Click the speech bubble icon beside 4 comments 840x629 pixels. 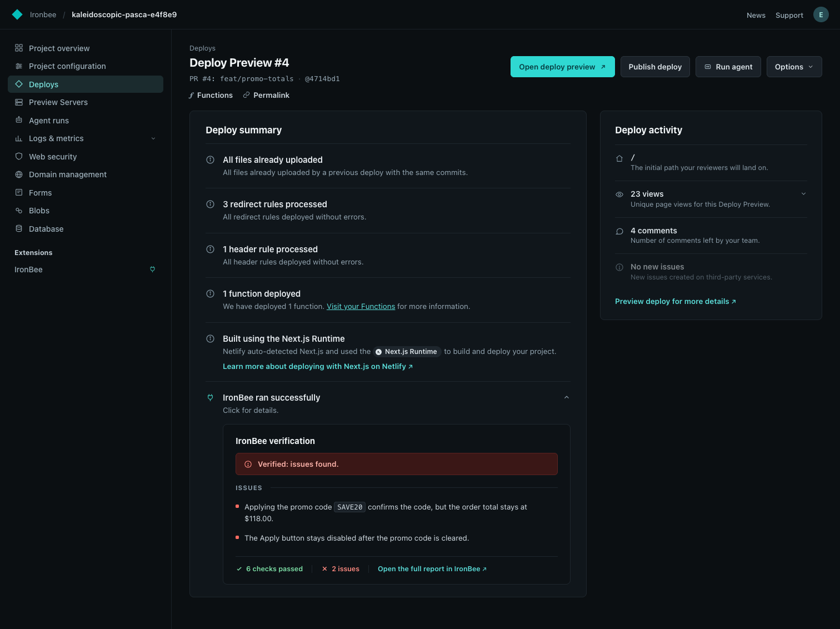pyautogui.click(x=619, y=231)
